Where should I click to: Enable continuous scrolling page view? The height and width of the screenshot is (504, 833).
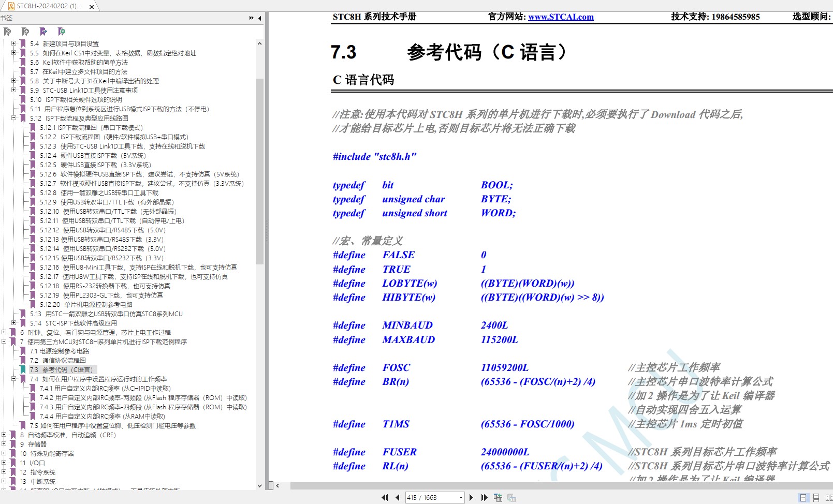pos(816,498)
